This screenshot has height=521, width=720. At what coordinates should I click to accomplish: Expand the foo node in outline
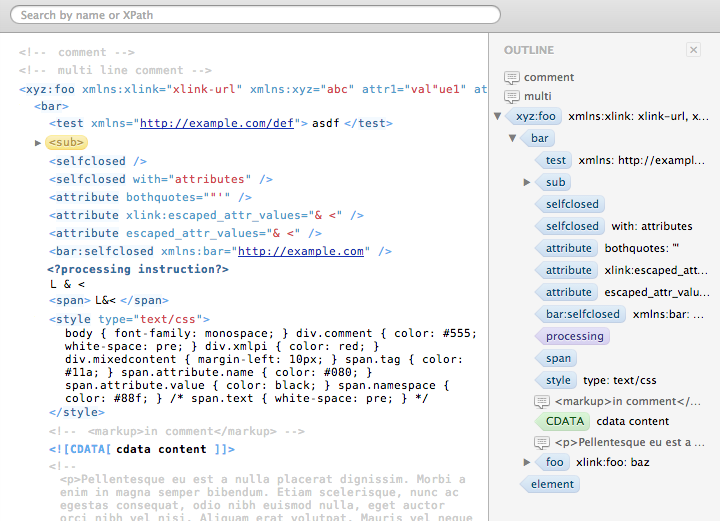[527, 462]
